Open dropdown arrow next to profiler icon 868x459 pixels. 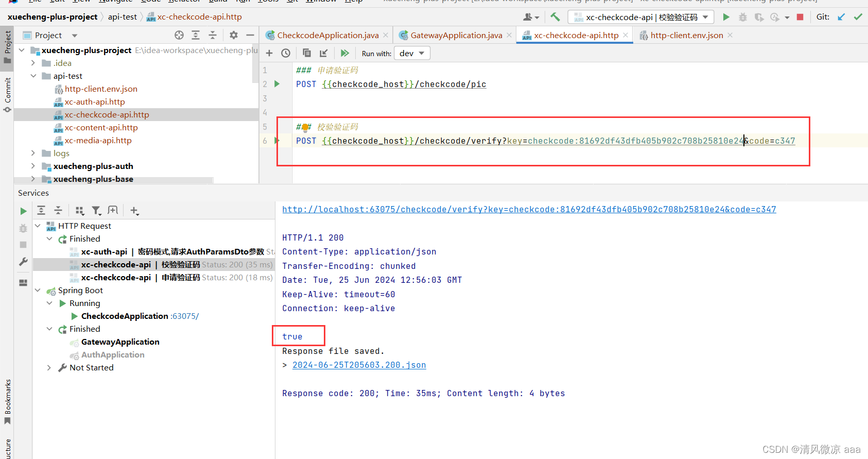787,18
